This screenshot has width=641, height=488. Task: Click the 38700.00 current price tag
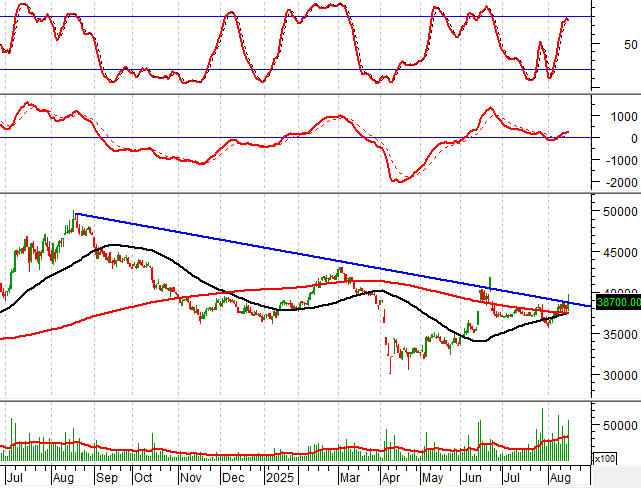(x=617, y=301)
